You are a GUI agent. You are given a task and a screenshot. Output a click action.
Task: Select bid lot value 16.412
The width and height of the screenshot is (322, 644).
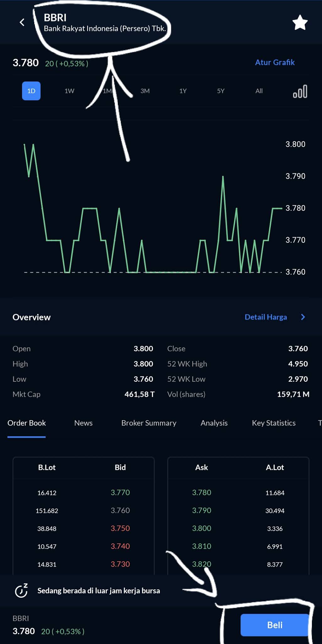[x=47, y=493]
